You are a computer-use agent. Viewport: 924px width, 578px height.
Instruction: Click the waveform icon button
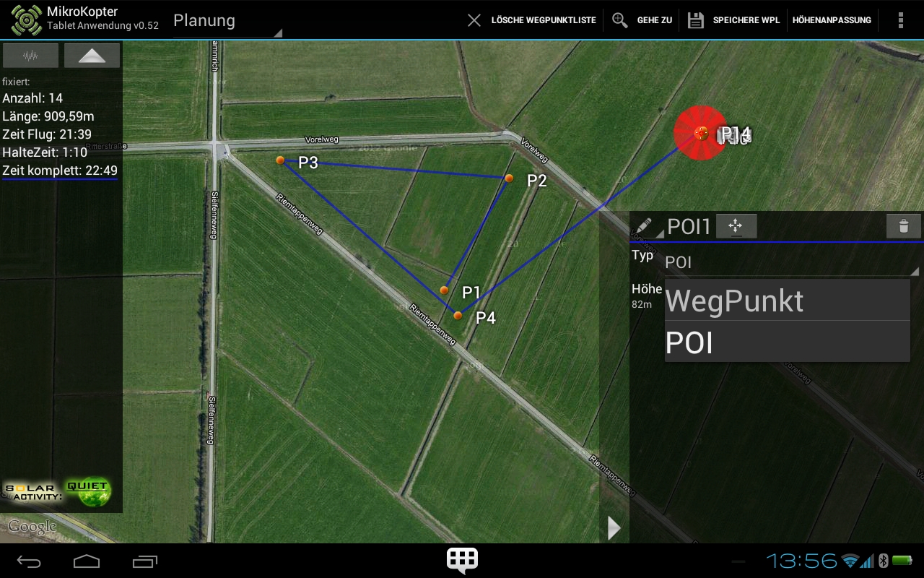[30, 56]
